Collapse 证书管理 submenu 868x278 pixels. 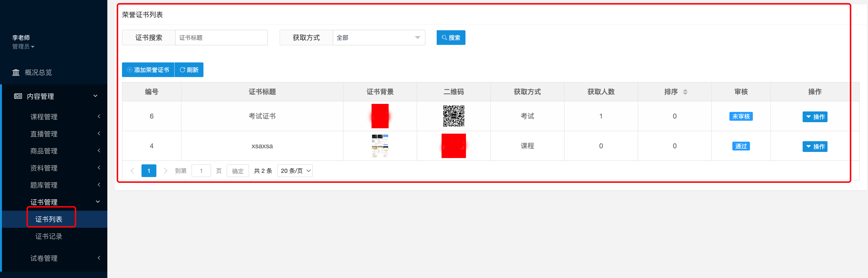pos(98,202)
